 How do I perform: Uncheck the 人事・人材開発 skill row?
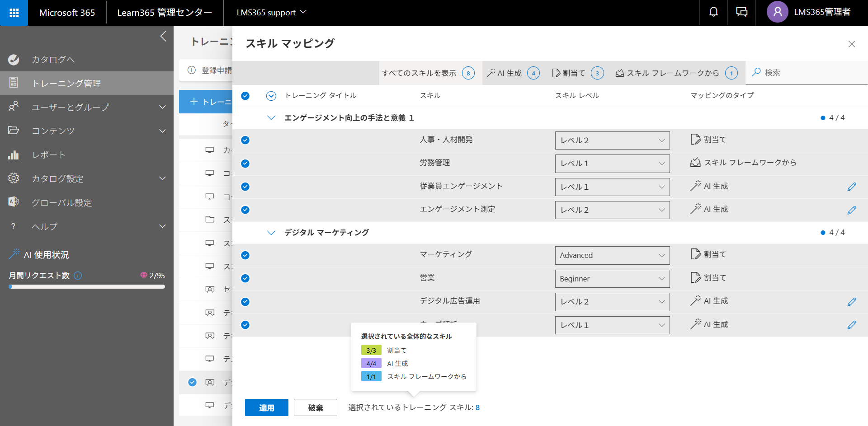coord(245,140)
